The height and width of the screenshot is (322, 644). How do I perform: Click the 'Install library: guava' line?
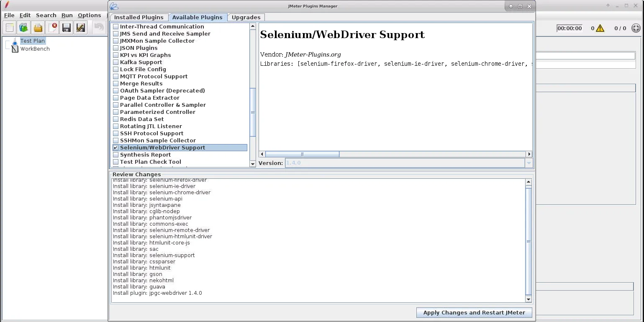pos(139,287)
